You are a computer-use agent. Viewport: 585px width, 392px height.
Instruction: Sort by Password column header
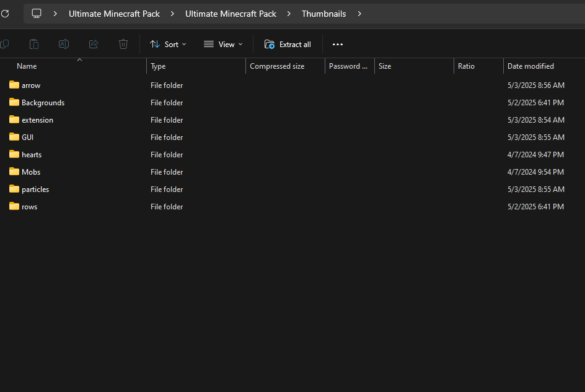click(348, 66)
